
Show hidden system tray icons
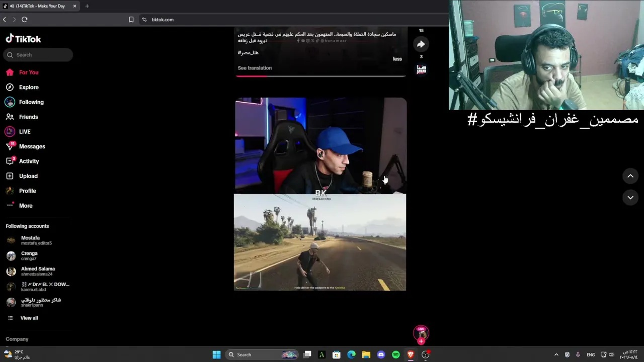pyautogui.click(x=556, y=354)
